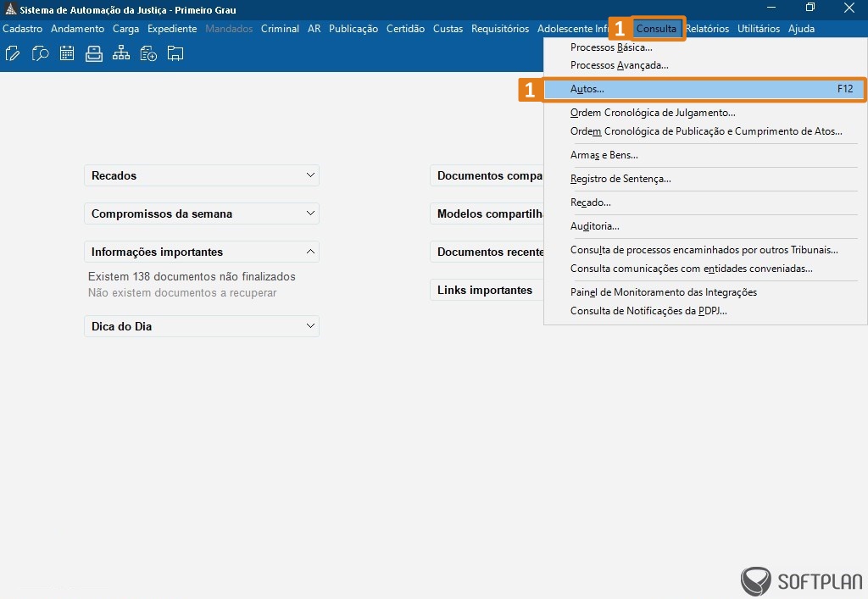Screen dimensions: 868x599
Task: Click the folder toolbar icon
Action: [x=175, y=53]
